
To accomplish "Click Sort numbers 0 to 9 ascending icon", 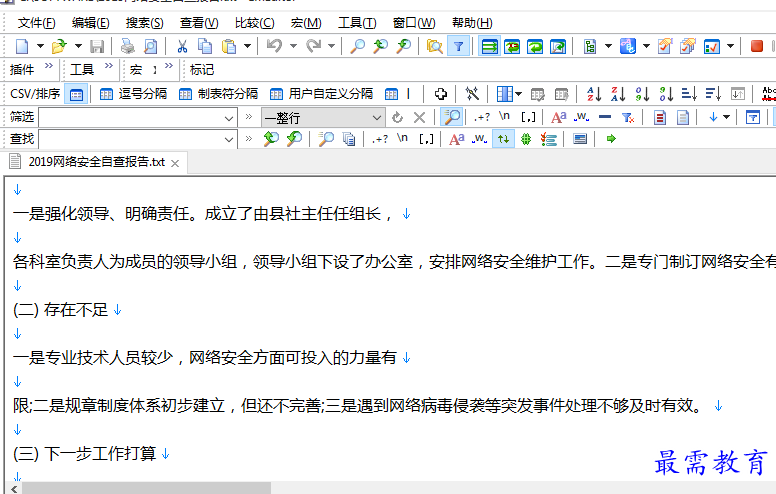I will 642,94.
